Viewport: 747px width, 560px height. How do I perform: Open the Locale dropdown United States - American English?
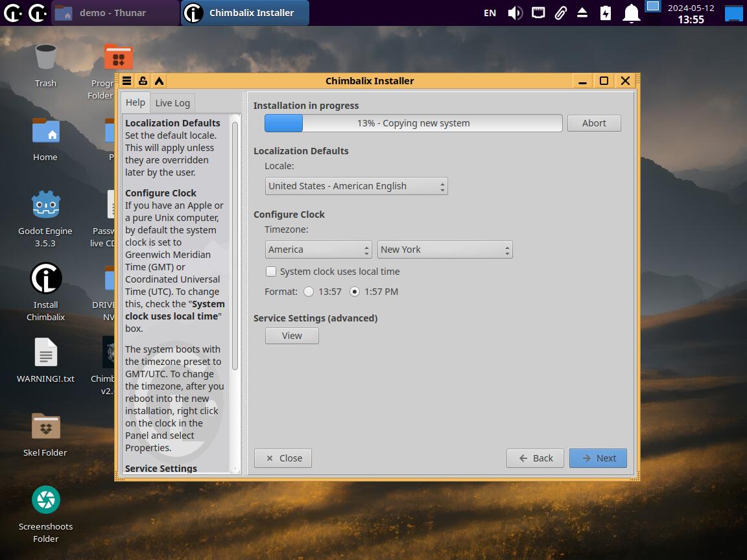357,186
